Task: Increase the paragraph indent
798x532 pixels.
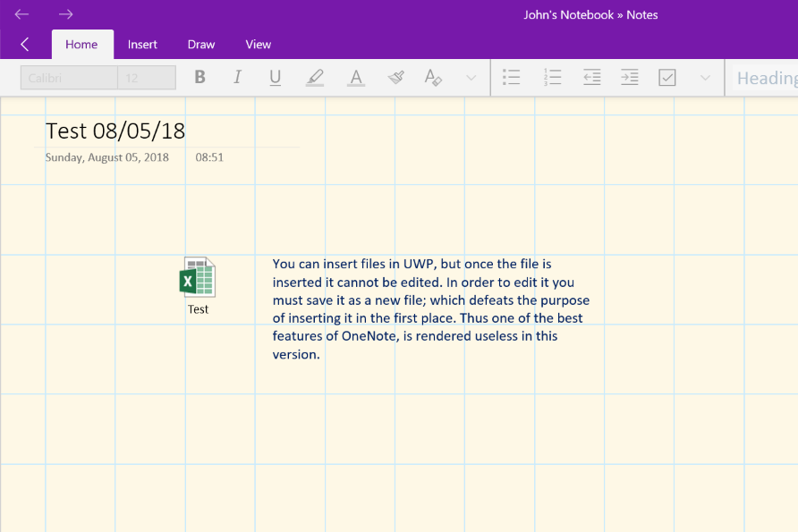Action: click(x=630, y=78)
